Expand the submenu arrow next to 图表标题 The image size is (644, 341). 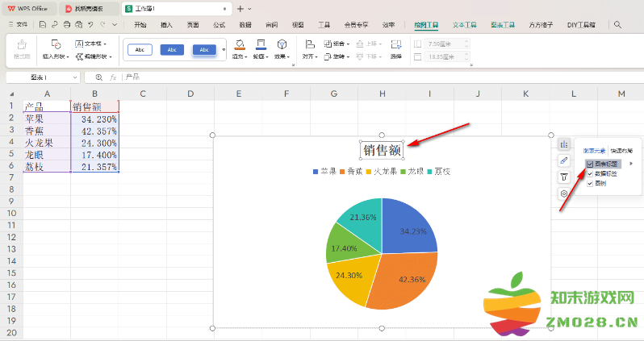click(631, 164)
